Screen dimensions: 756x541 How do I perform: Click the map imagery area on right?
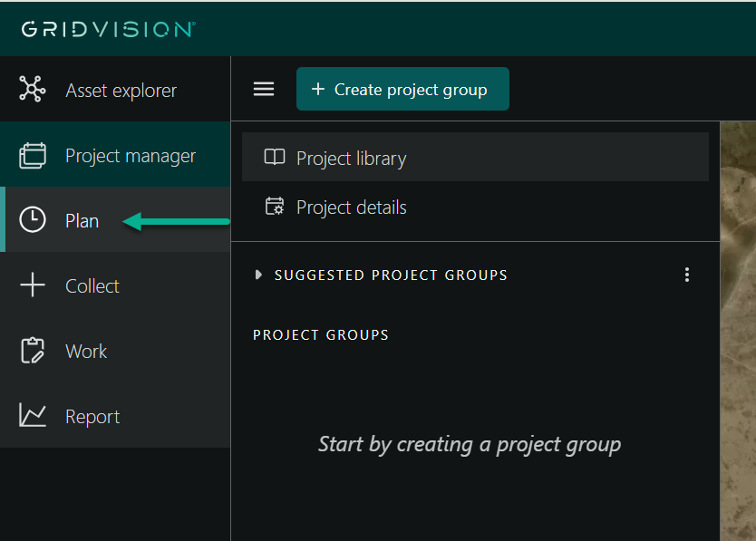738,326
